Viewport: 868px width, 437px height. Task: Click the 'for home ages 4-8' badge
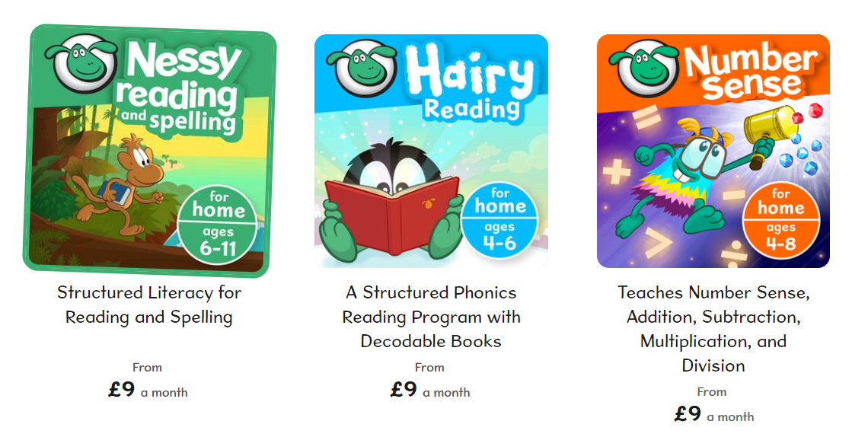[x=781, y=221]
